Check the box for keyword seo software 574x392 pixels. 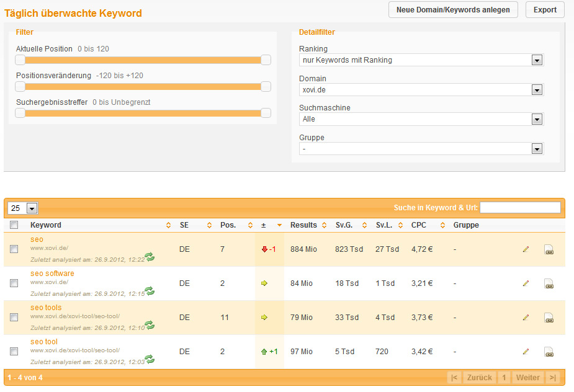(x=14, y=283)
